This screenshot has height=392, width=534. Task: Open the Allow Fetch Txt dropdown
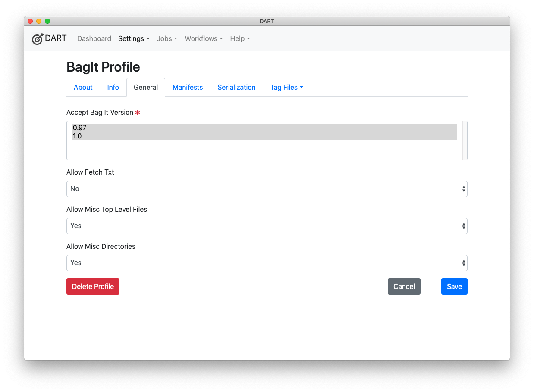click(267, 188)
